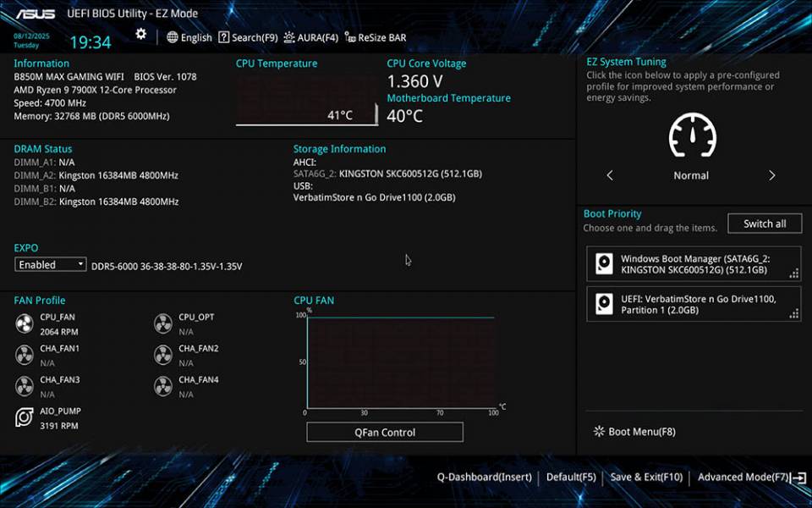Click the AIO_PUMP icon
Viewport: 812px width, 508px height.
[x=23, y=417]
